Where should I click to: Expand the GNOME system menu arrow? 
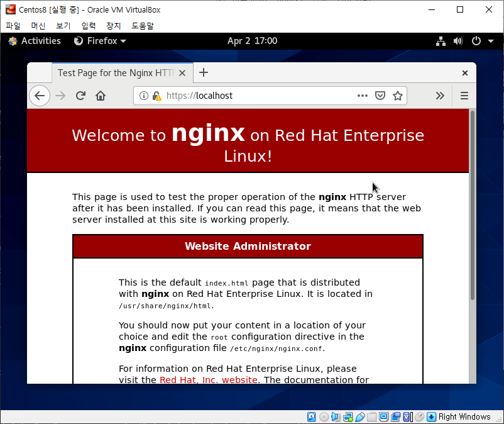(x=491, y=41)
